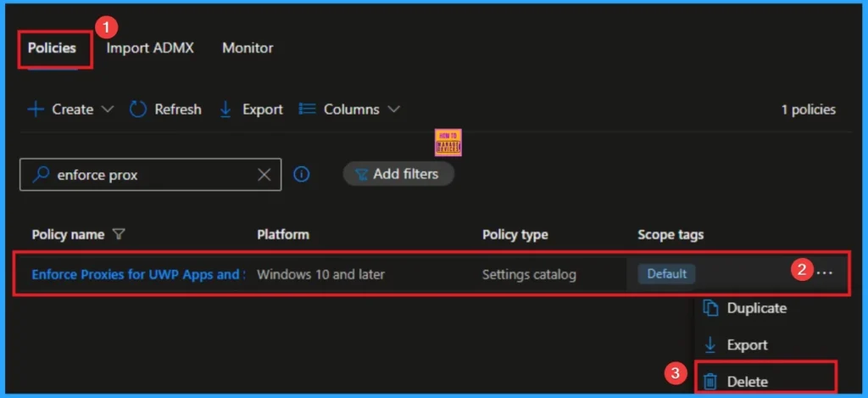
Task: Switch to the Policies tab
Action: (x=52, y=48)
